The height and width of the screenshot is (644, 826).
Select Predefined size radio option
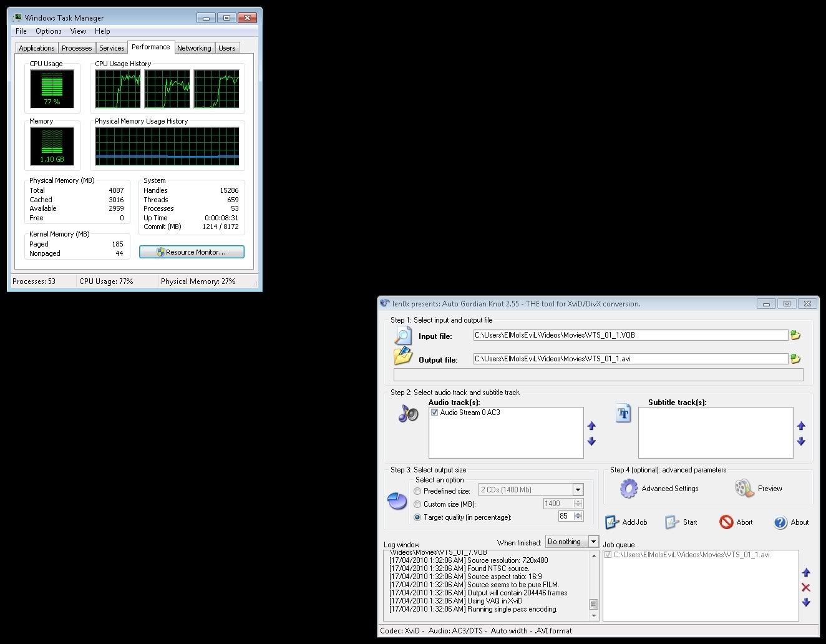(417, 491)
